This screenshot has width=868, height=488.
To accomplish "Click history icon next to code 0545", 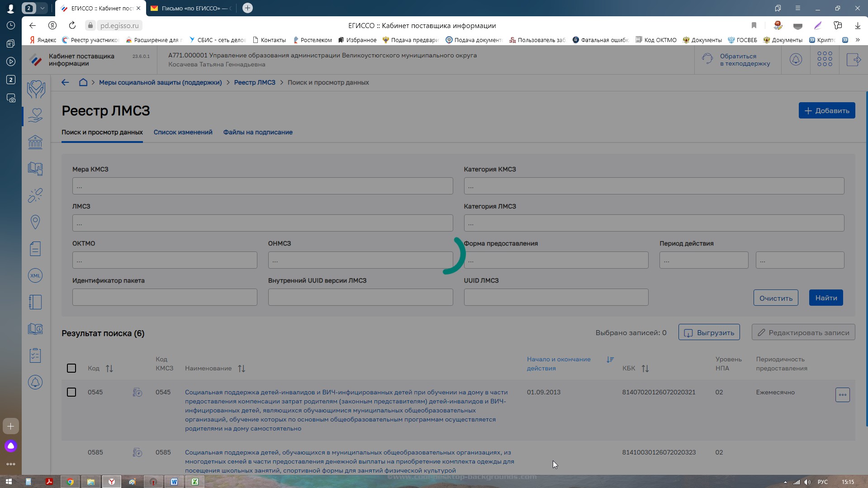I will click(138, 393).
